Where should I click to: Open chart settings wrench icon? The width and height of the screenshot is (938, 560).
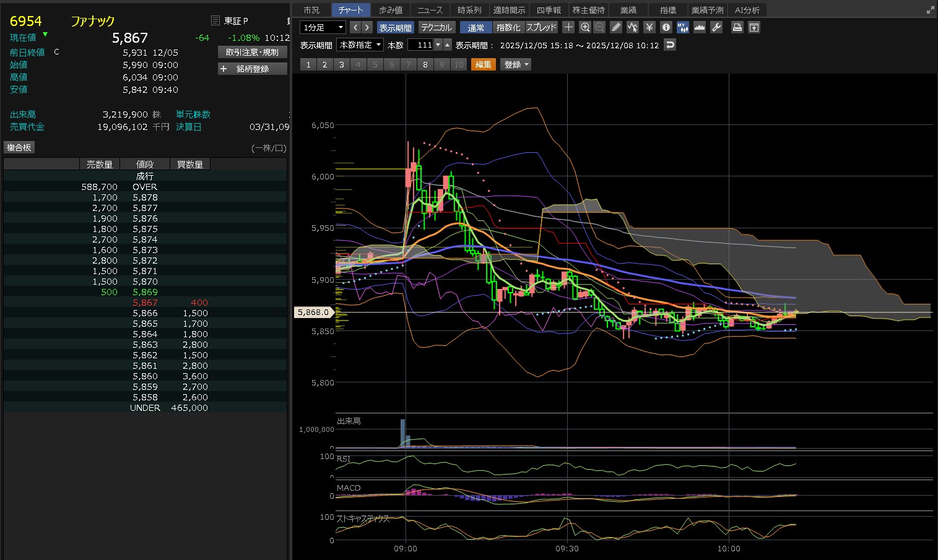tap(716, 27)
